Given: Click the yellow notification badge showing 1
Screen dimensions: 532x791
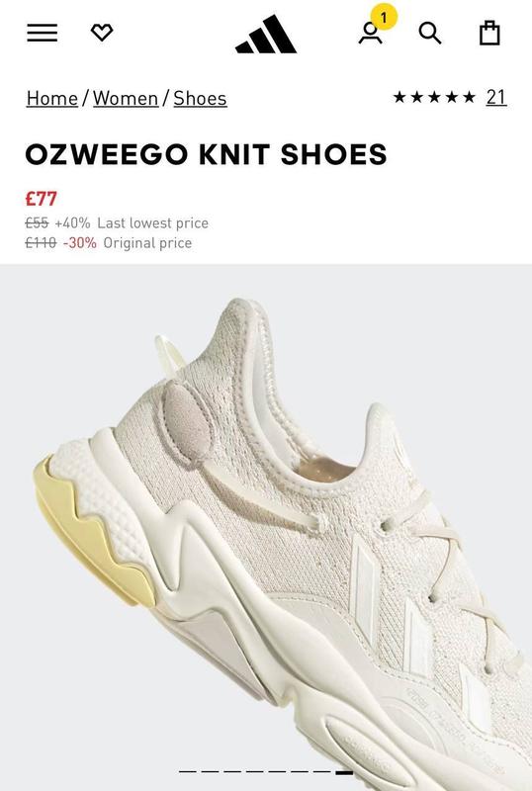Looking at the screenshot, I should pos(384,18).
